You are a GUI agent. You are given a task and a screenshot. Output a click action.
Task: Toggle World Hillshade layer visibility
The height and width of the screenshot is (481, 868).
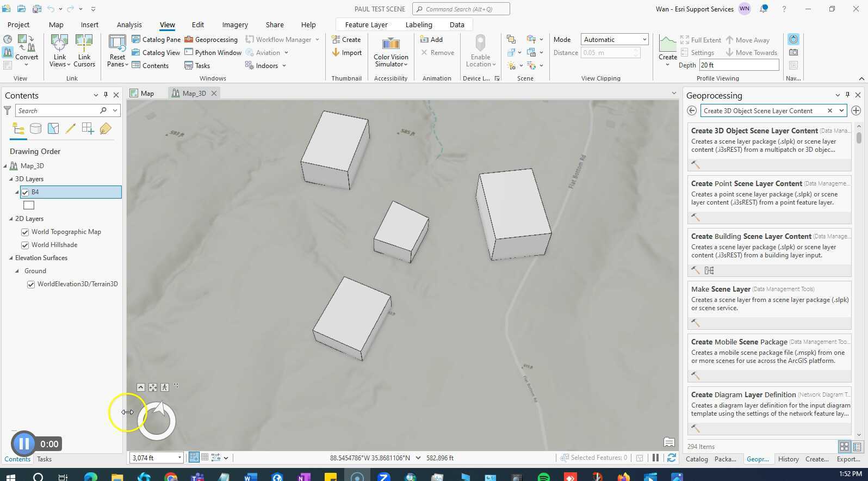click(x=25, y=245)
